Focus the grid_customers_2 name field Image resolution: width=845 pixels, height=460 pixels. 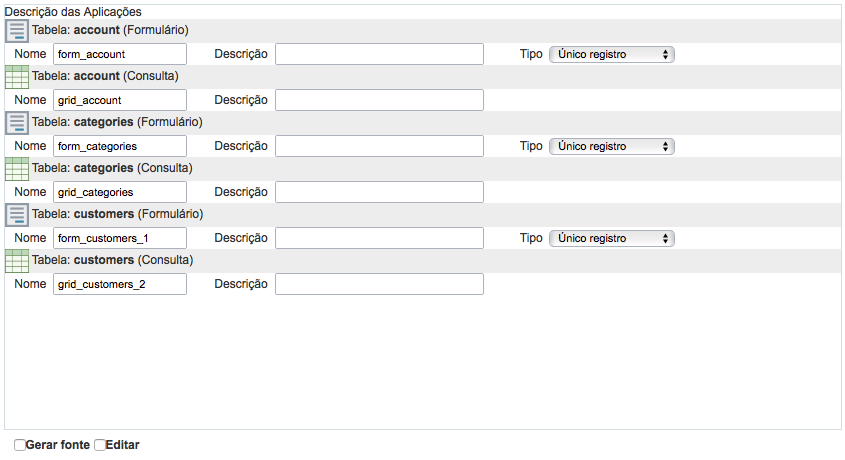pyautogui.click(x=120, y=284)
